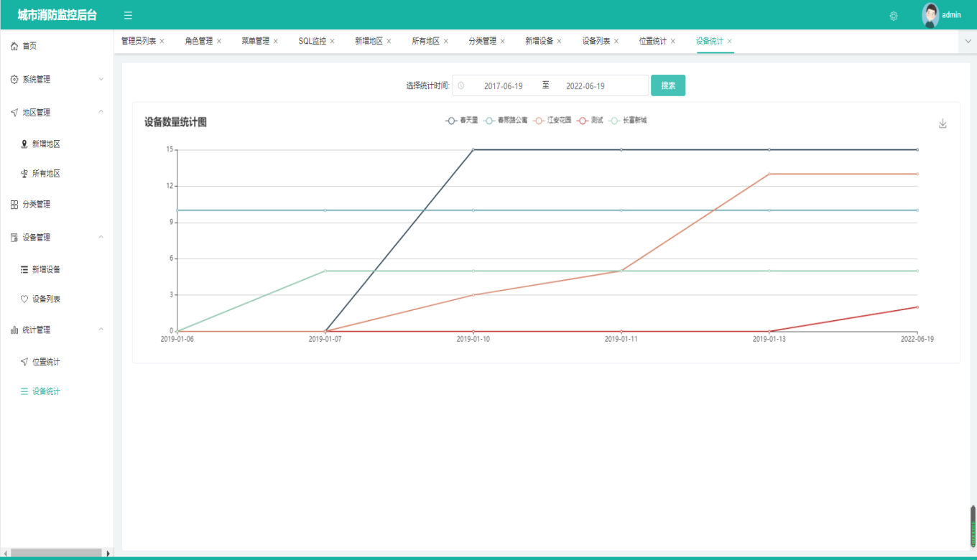Click the admin username text

pos(951,15)
